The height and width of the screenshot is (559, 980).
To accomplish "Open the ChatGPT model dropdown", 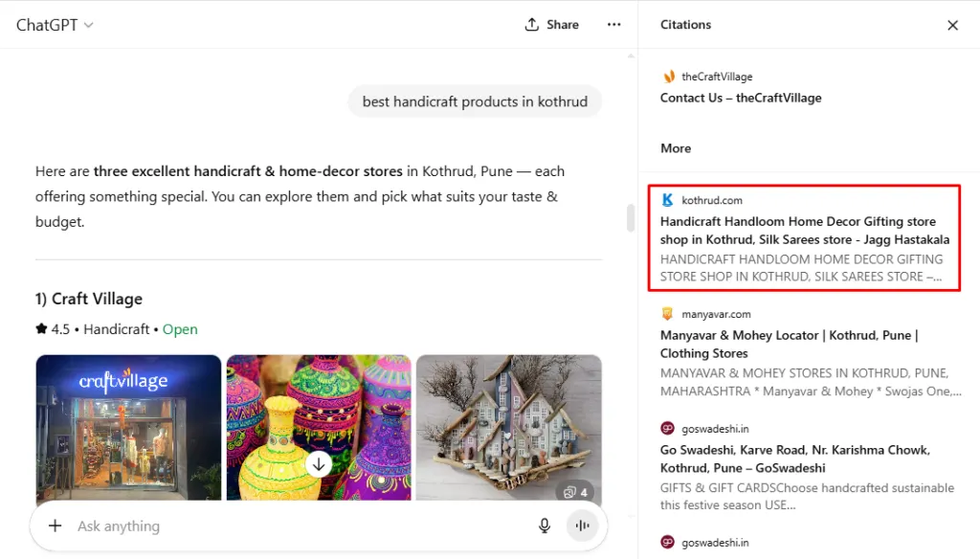I will pos(55,25).
